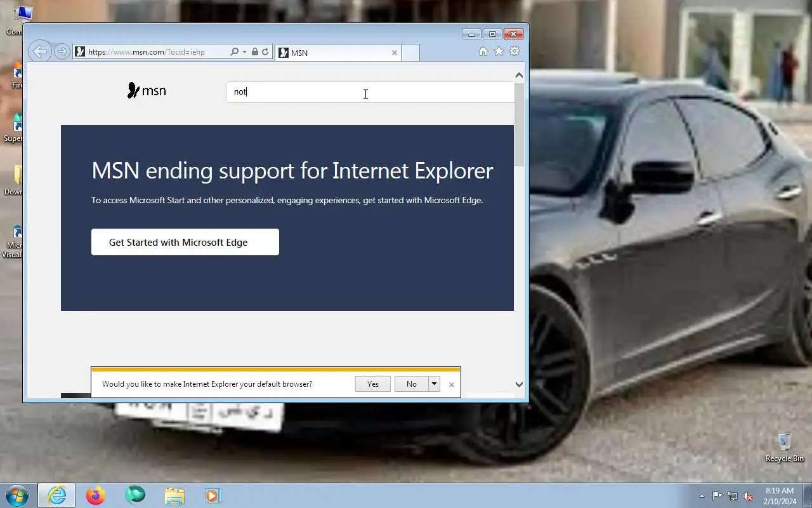Minimize the Internet Explorer window
This screenshot has width=812, height=508.
click(471, 34)
